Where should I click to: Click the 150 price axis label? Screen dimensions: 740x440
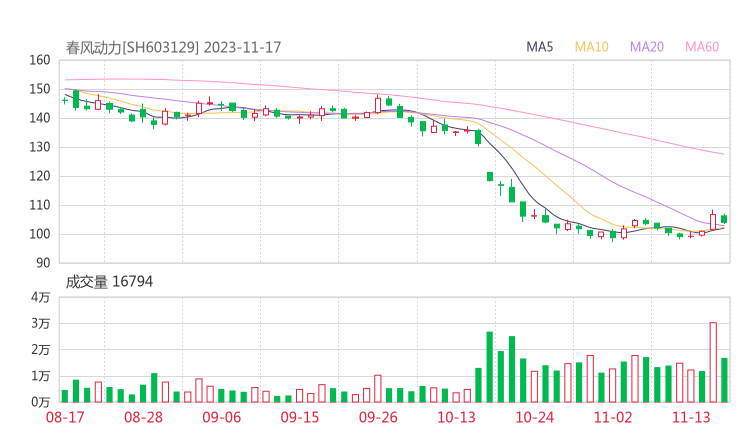[40, 89]
